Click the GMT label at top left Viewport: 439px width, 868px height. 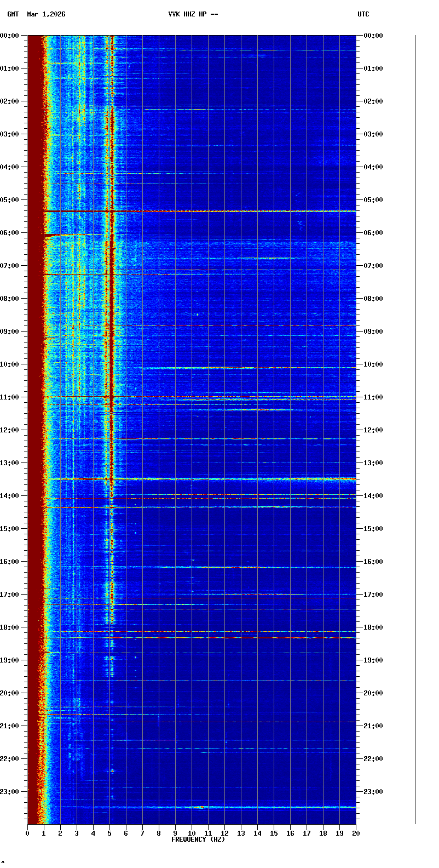(13, 14)
